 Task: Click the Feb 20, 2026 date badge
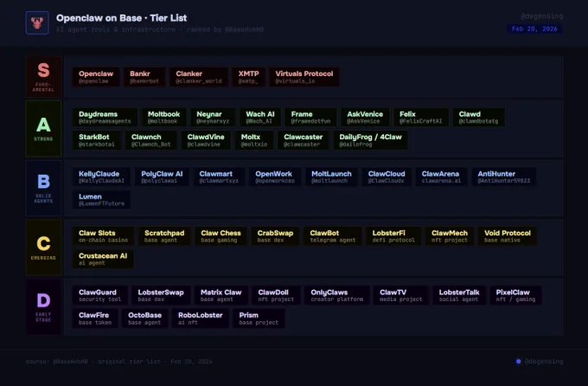coord(534,29)
